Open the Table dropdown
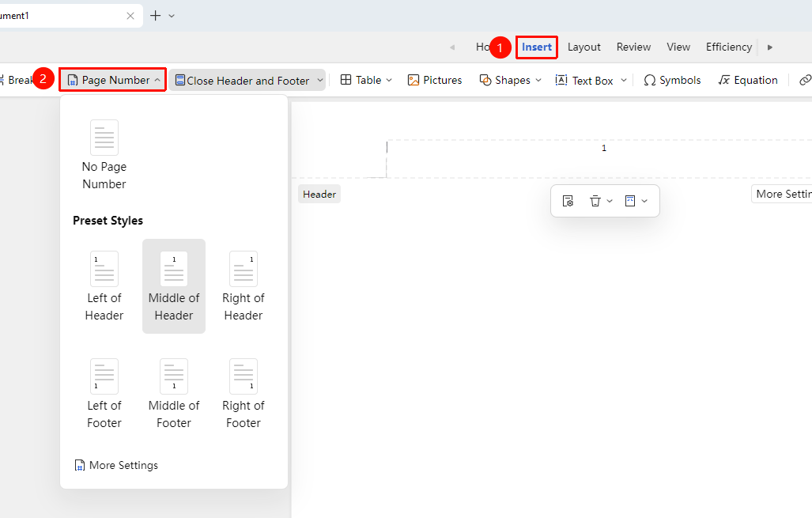812x518 pixels. (366, 80)
